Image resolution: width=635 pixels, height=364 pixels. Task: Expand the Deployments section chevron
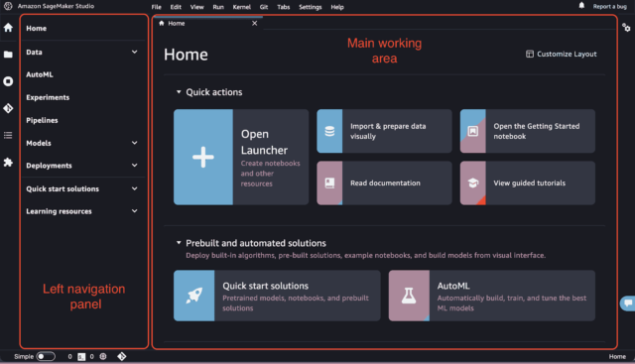coord(135,166)
